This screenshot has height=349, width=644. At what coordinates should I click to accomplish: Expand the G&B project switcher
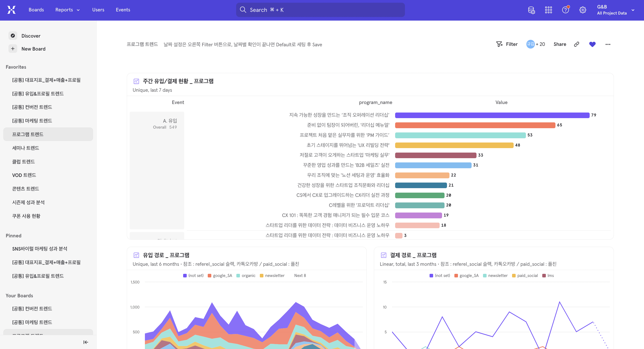616,10
